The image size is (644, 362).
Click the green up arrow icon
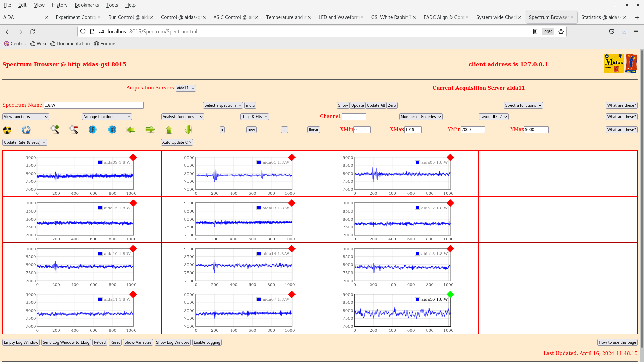pyautogui.click(x=169, y=129)
